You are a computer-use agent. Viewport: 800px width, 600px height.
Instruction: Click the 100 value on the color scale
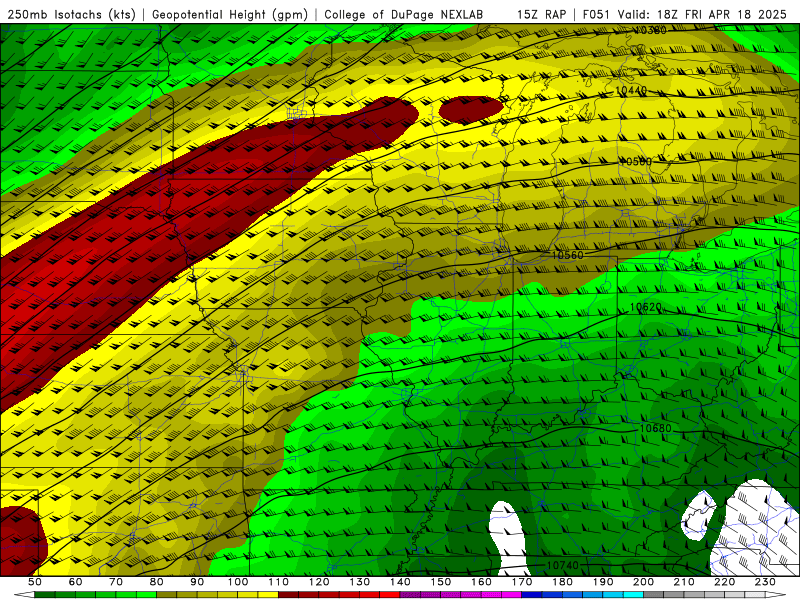point(238,582)
